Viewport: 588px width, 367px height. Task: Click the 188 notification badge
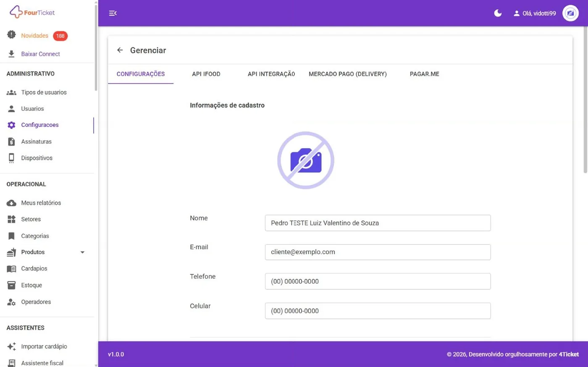point(60,36)
